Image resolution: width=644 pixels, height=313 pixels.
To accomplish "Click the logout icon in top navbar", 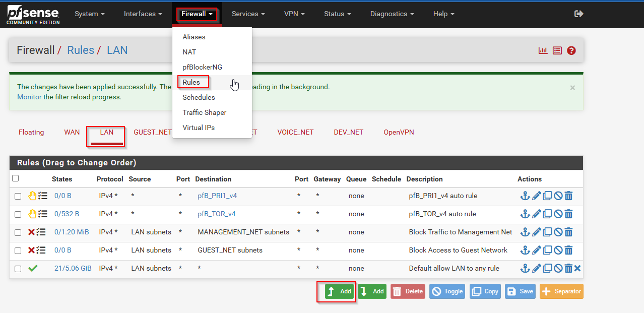I will pos(578,14).
